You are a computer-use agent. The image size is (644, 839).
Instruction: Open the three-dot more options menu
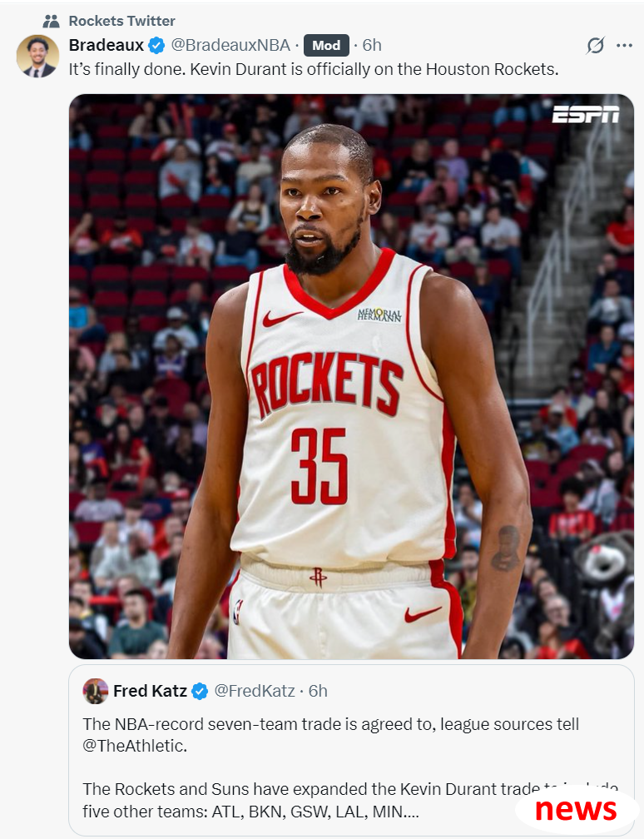(624, 46)
